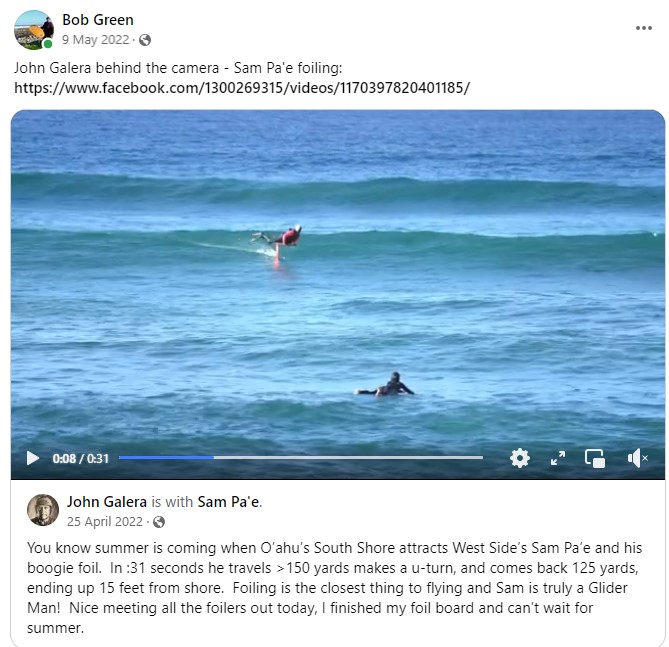Click the 9 May 2022 post date

[96, 40]
